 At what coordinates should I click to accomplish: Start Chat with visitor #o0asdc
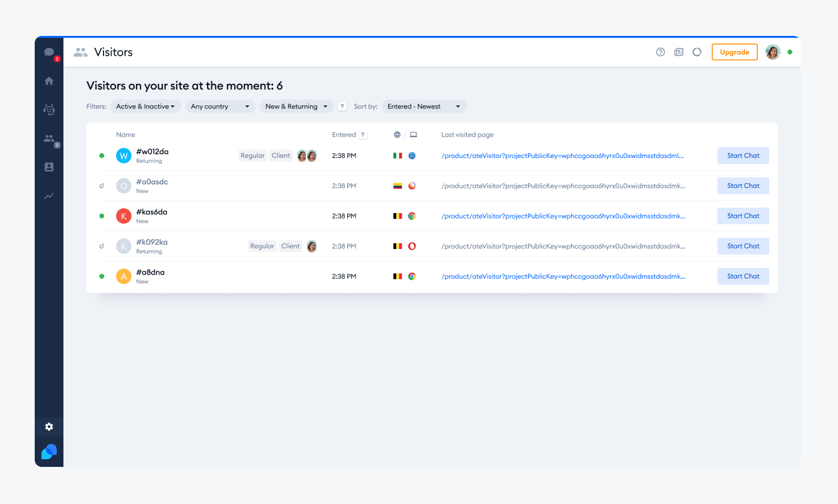[x=743, y=186]
